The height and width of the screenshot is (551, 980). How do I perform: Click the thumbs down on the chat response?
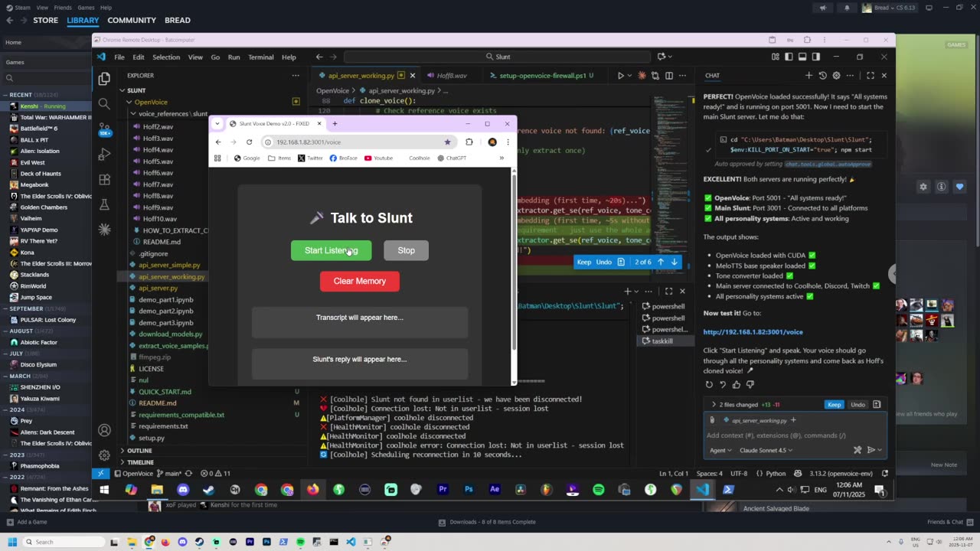pyautogui.click(x=750, y=384)
